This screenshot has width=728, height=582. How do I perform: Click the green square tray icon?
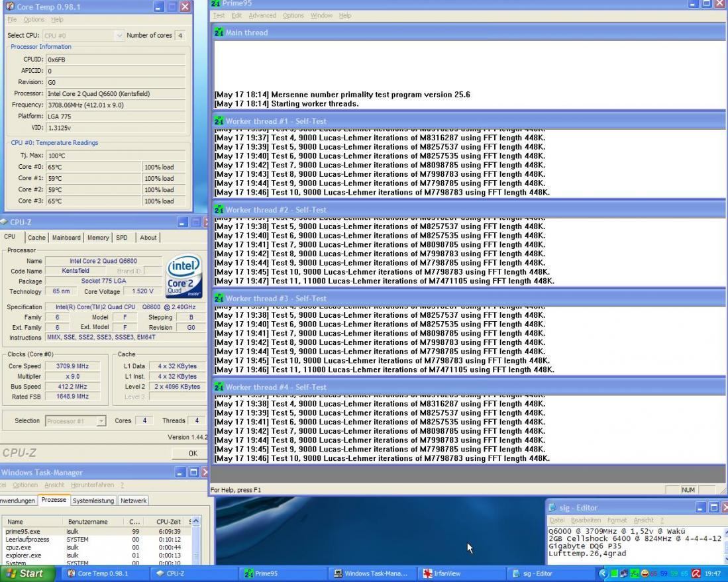point(614,573)
